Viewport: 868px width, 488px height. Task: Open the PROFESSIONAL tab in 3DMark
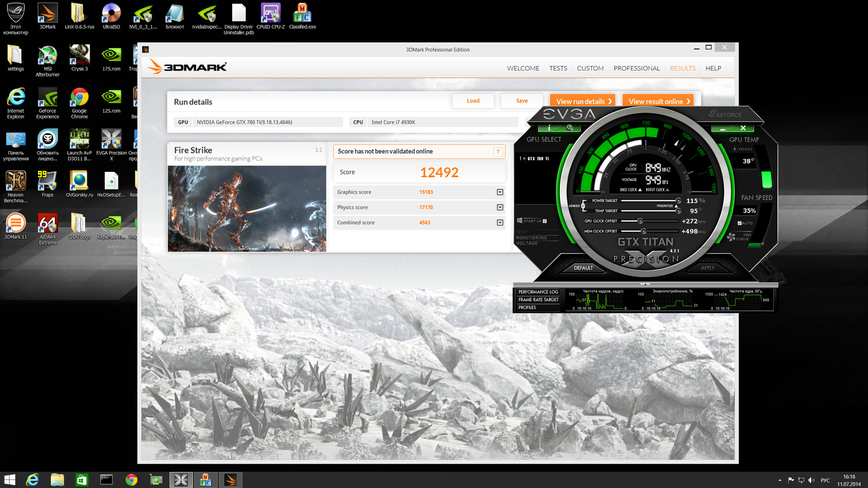[x=637, y=68]
